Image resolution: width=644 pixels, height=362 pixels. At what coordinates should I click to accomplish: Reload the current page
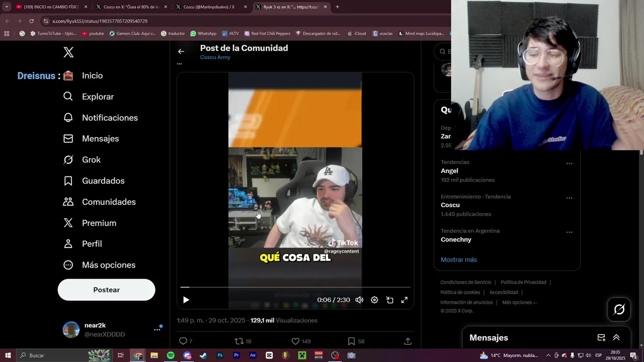pyautogui.click(x=31, y=21)
